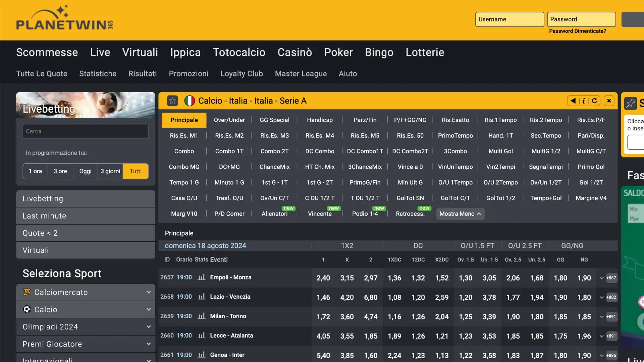This screenshot has width=644, height=362.
Task: Click the Italian flag icon in league header
Action: [190, 101]
